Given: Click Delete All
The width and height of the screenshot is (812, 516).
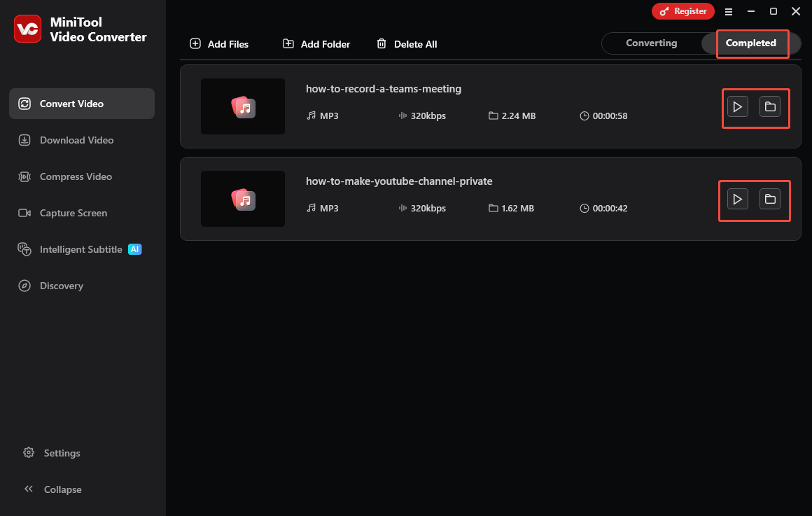Looking at the screenshot, I should click(407, 43).
